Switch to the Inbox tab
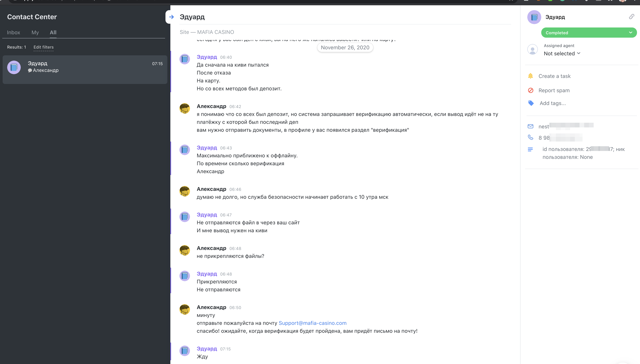Image resolution: width=640 pixels, height=364 pixels. 14,33
